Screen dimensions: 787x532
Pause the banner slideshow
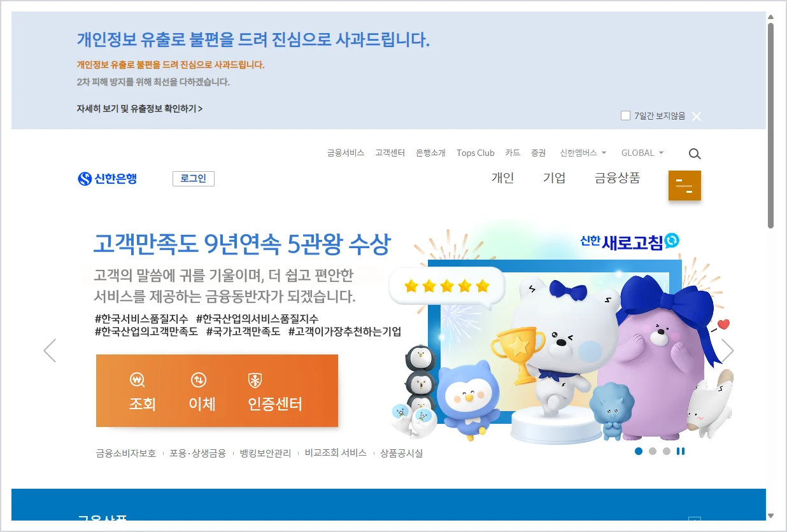point(681,451)
